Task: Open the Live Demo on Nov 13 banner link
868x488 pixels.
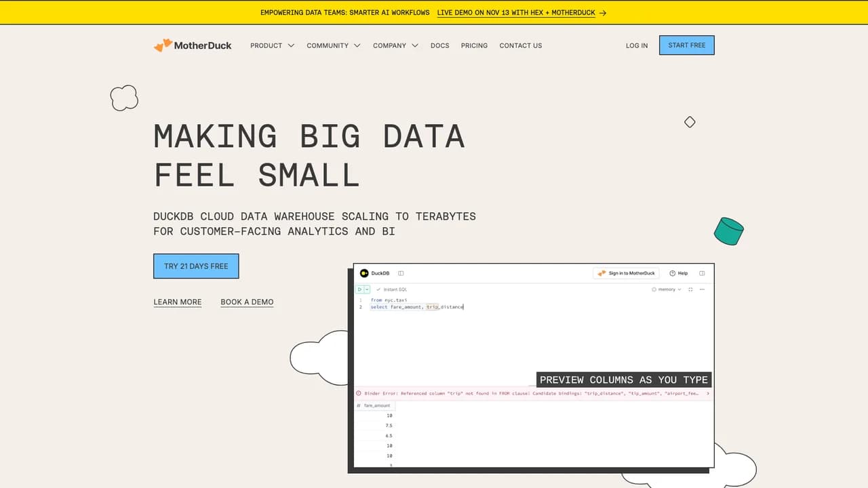Action: [x=521, y=12]
